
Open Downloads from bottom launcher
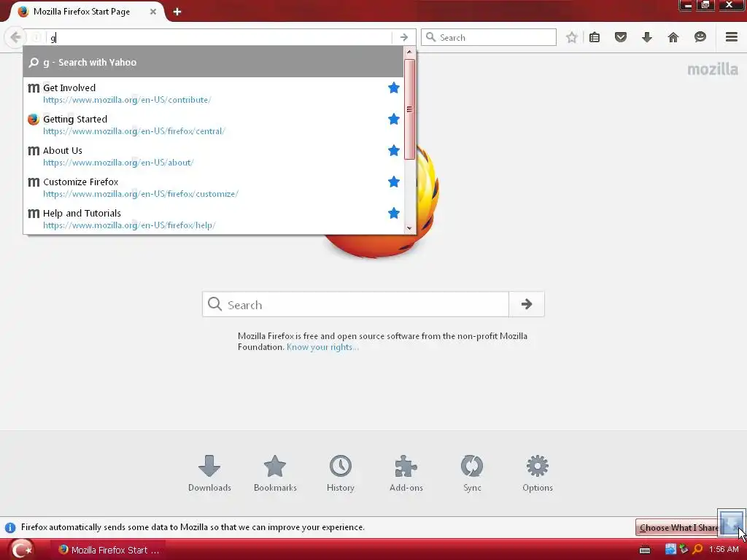209,473
